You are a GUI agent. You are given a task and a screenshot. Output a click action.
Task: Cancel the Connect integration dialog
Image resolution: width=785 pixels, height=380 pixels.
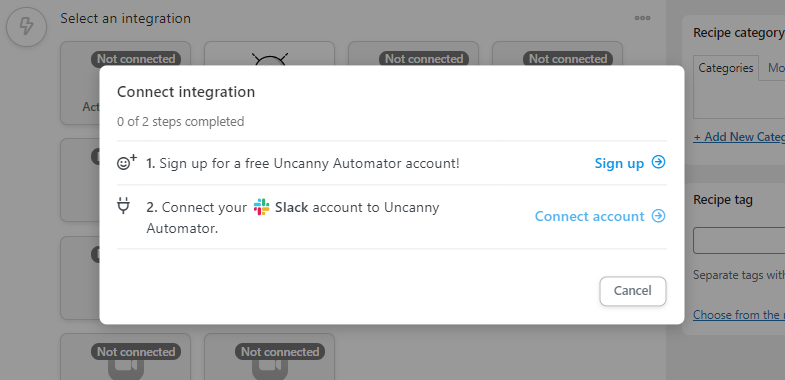click(633, 291)
